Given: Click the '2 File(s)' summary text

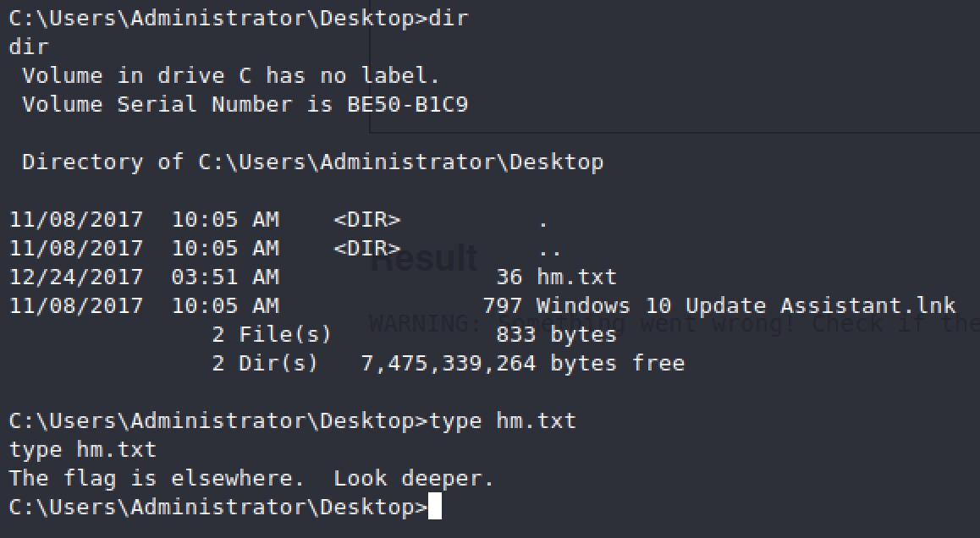Looking at the screenshot, I should click(271, 334).
